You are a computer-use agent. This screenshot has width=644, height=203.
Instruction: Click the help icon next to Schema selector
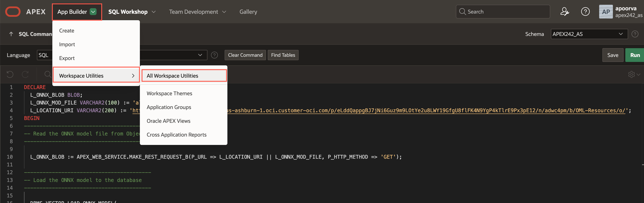point(635,34)
